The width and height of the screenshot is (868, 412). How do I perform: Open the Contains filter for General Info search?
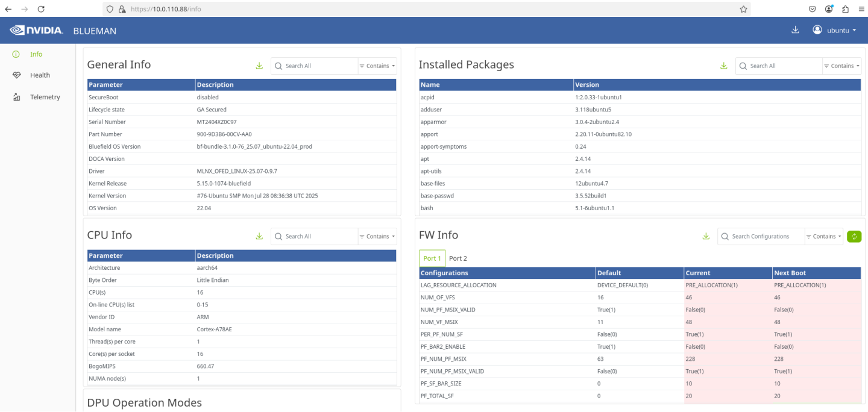[376, 66]
